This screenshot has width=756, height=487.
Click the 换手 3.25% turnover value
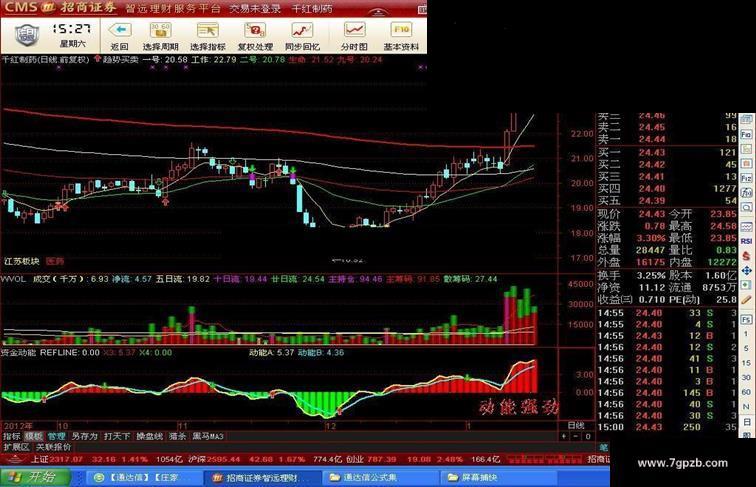tap(651, 275)
